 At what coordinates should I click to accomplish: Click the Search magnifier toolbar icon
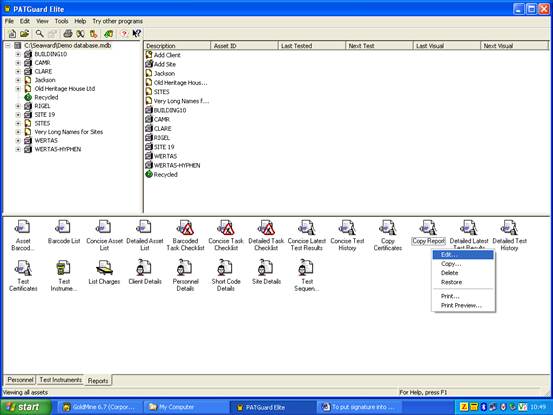[40, 33]
